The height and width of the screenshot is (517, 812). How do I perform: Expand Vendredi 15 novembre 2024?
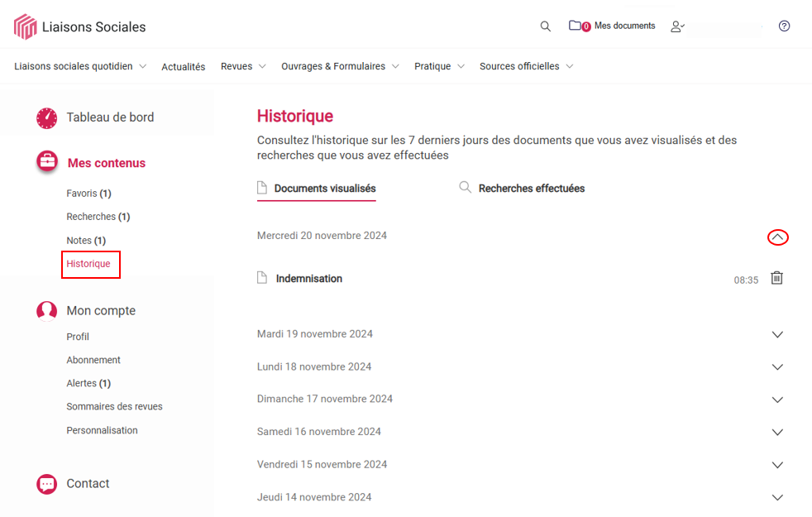[x=777, y=465]
